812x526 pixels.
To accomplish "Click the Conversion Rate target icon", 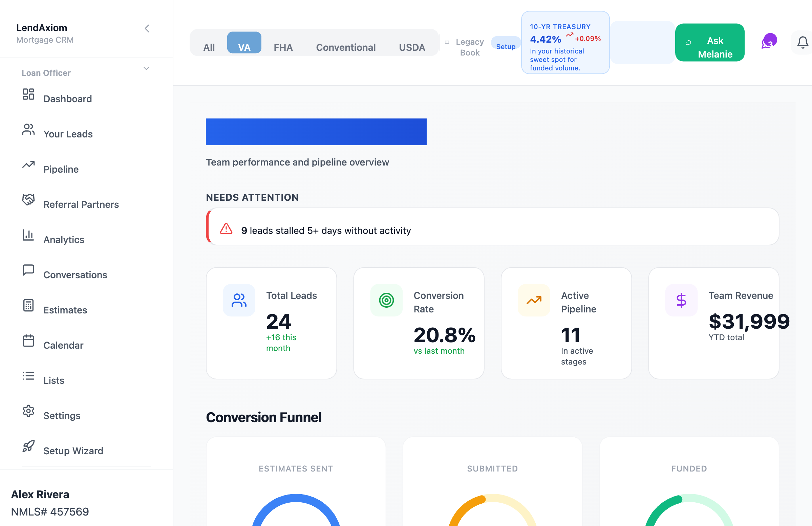I will [x=386, y=300].
